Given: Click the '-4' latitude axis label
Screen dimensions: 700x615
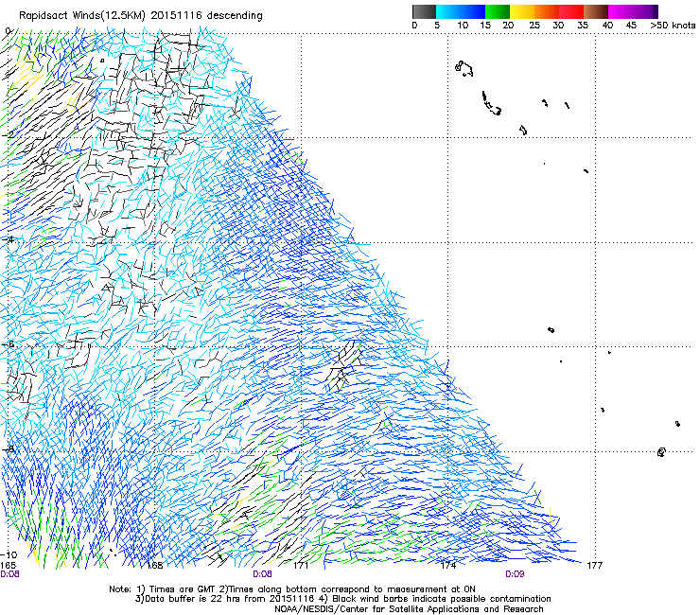Looking at the screenshot, I should click(9, 239).
